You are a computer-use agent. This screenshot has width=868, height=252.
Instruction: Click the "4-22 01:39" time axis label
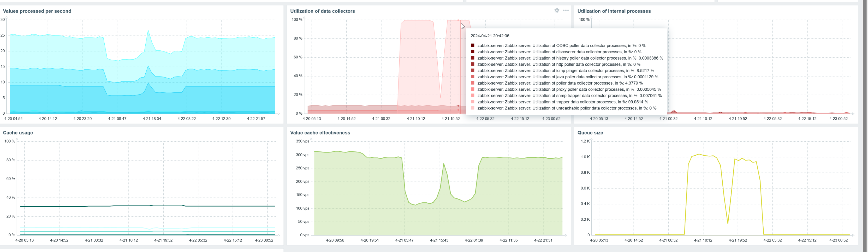[x=474, y=240]
